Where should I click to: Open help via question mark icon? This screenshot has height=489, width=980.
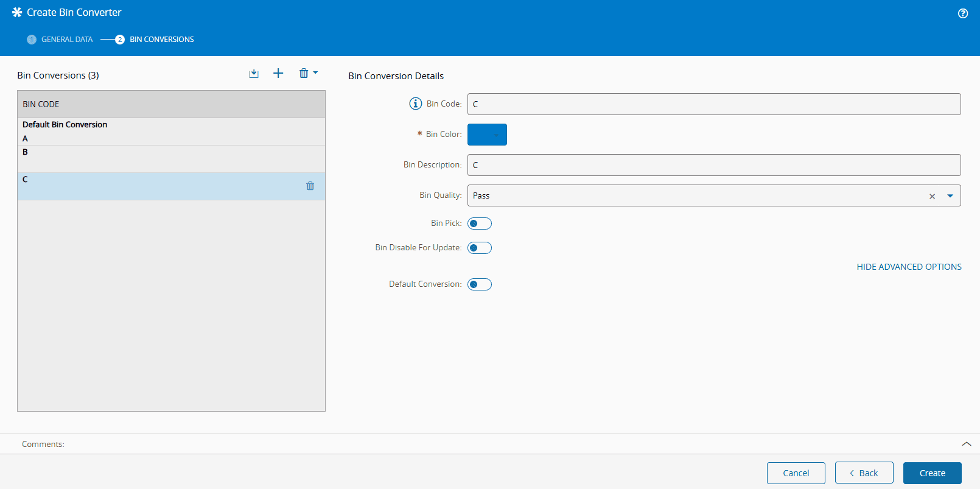(962, 13)
